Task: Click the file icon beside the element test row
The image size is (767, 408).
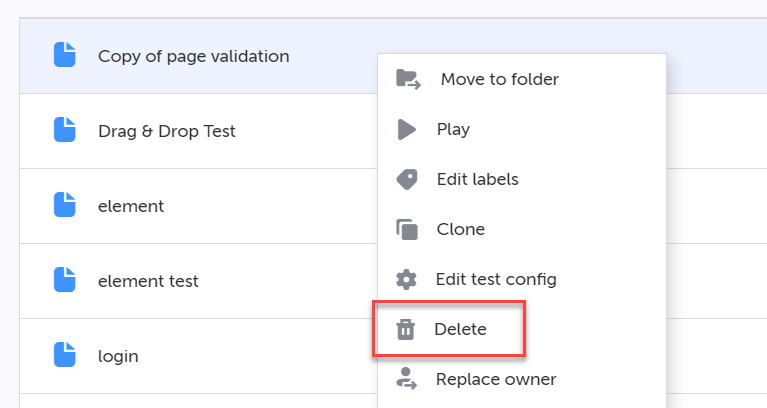Action: click(65, 279)
